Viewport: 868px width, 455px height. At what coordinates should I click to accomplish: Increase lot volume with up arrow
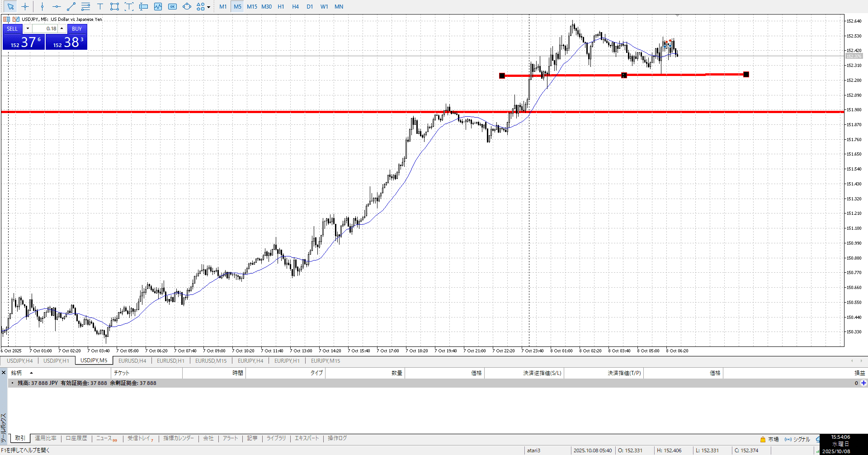62,28
